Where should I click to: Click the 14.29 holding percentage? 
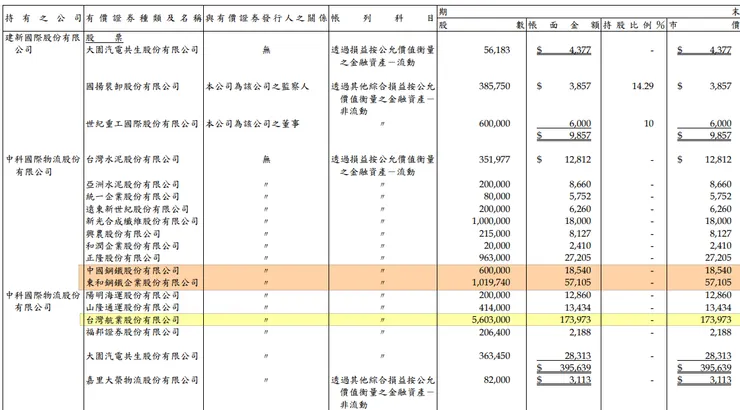(x=643, y=86)
